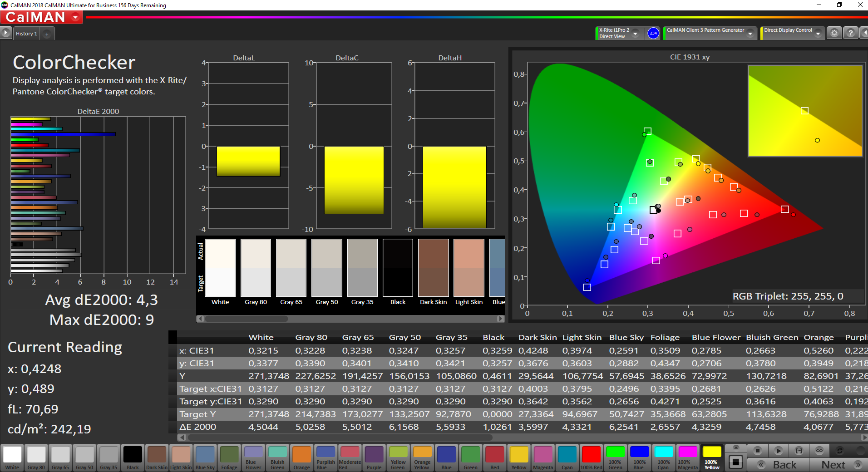Click the RGB Triplet: 255, 255, 0 label
Image resolution: width=868 pixels, height=472 pixels.
tap(788, 296)
